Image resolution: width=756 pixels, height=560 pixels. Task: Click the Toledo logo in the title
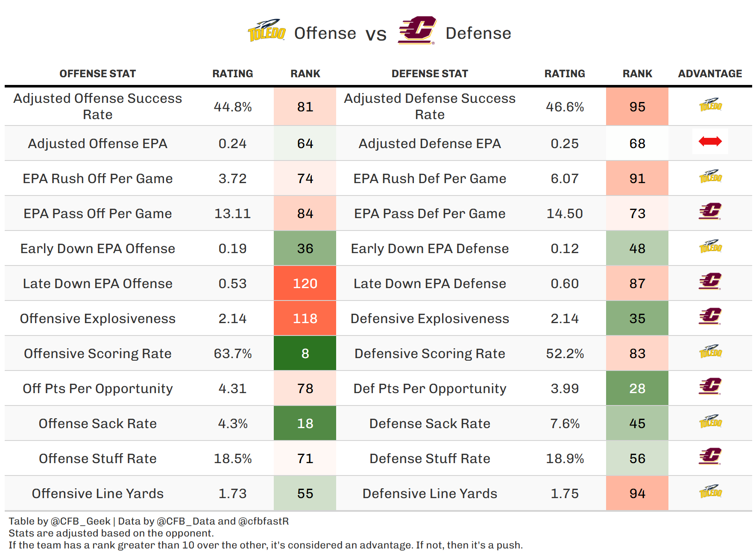267,31
